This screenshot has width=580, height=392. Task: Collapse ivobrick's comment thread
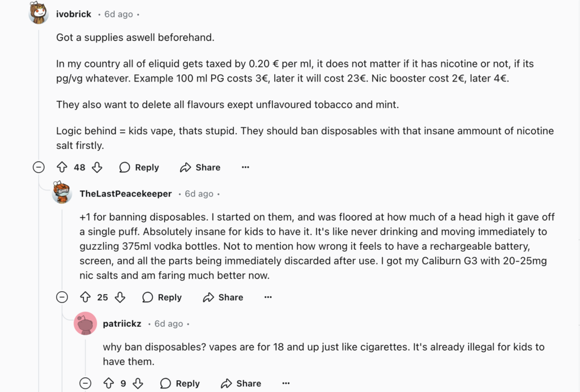click(x=39, y=167)
